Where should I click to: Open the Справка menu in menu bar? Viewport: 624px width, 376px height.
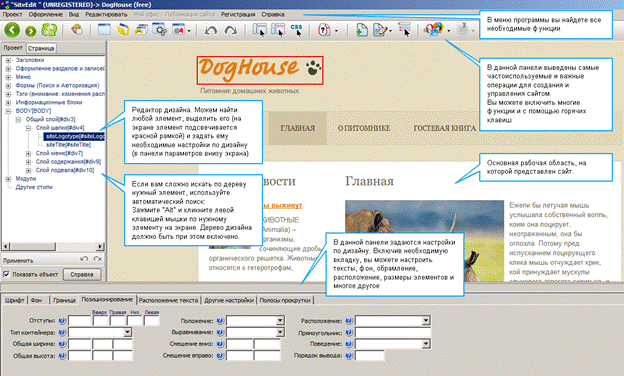pyautogui.click(x=273, y=14)
